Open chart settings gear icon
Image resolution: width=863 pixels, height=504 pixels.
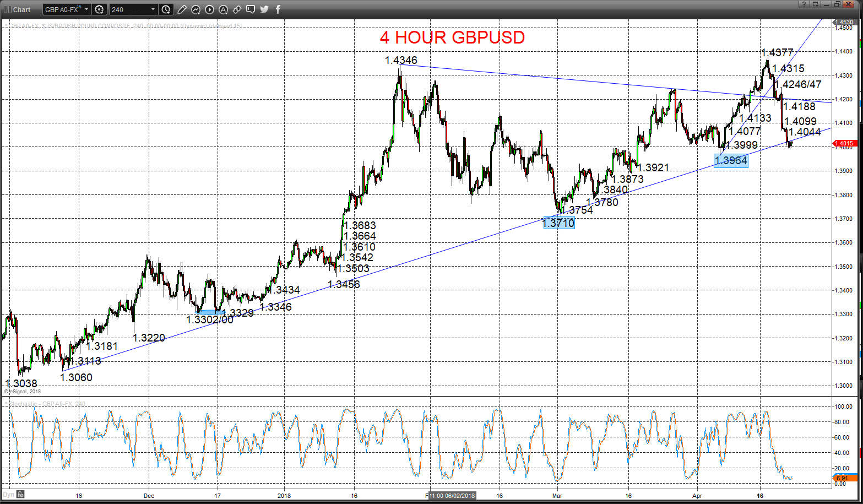pyautogui.click(x=99, y=9)
